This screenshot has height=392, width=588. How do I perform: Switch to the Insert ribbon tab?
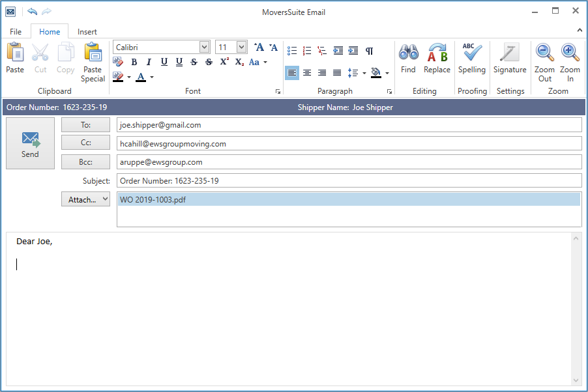(87, 32)
